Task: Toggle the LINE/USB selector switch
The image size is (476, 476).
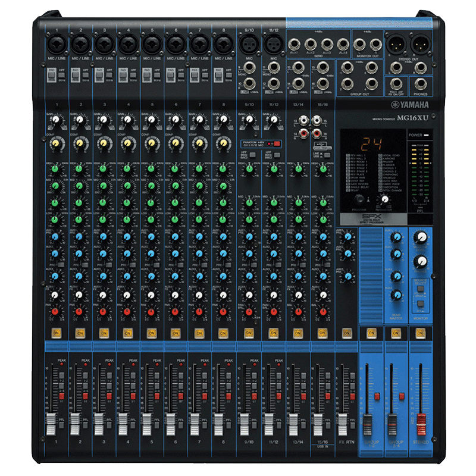Action: pos(327,155)
